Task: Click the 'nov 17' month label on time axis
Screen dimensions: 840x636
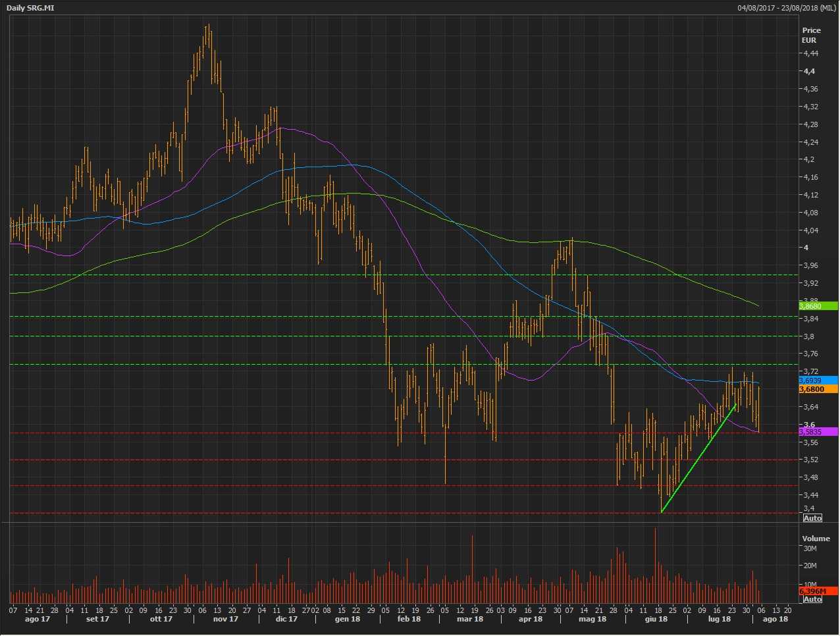Action: (225, 619)
